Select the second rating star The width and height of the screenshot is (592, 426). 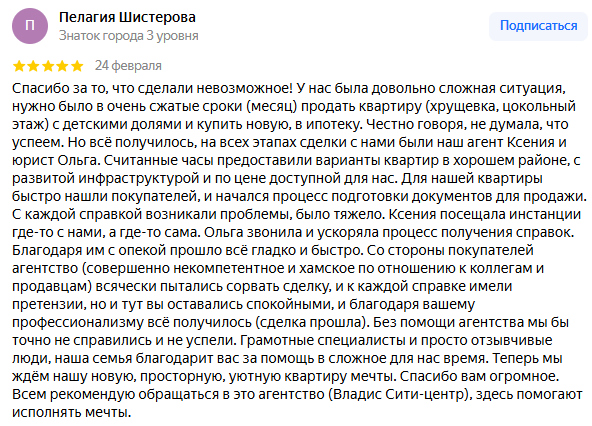(x=33, y=66)
